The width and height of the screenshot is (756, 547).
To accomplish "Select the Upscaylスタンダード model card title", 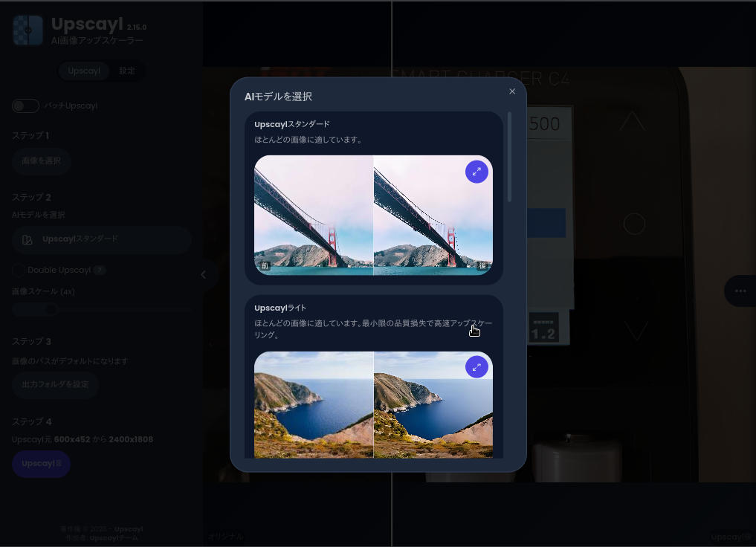I will tap(291, 124).
